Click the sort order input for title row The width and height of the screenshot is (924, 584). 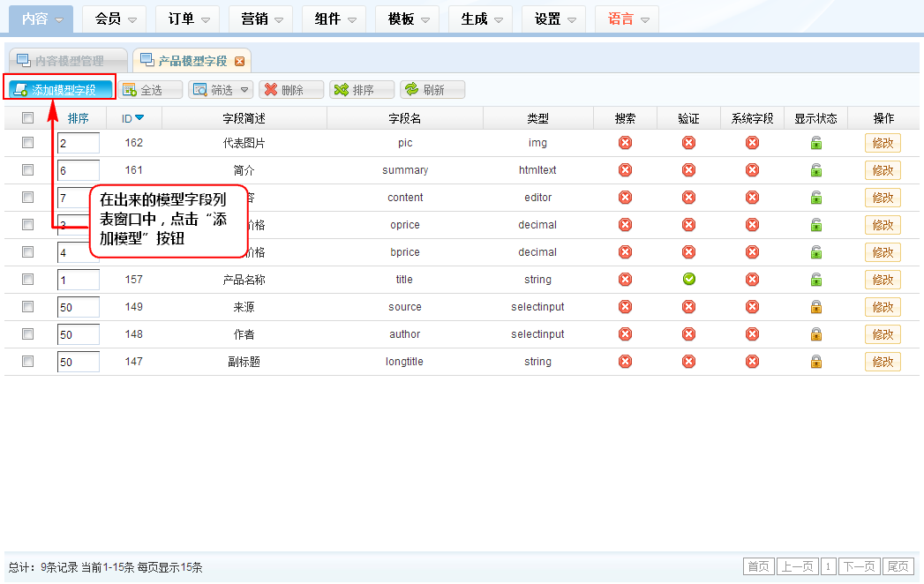tap(78, 281)
